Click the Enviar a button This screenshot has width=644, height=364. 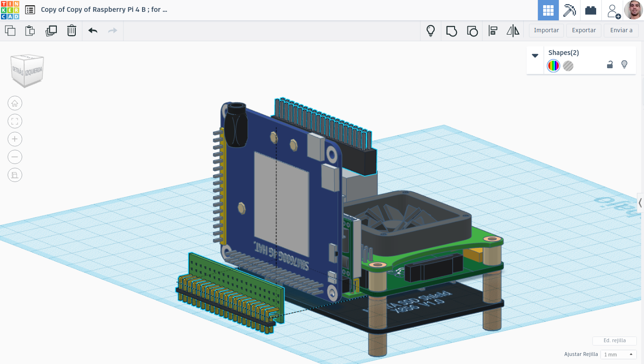click(621, 30)
